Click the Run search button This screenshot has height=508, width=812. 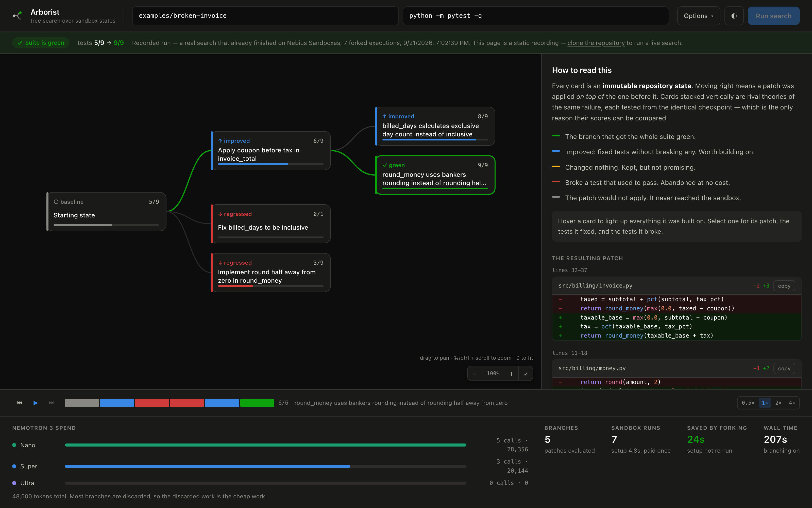[x=773, y=16]
